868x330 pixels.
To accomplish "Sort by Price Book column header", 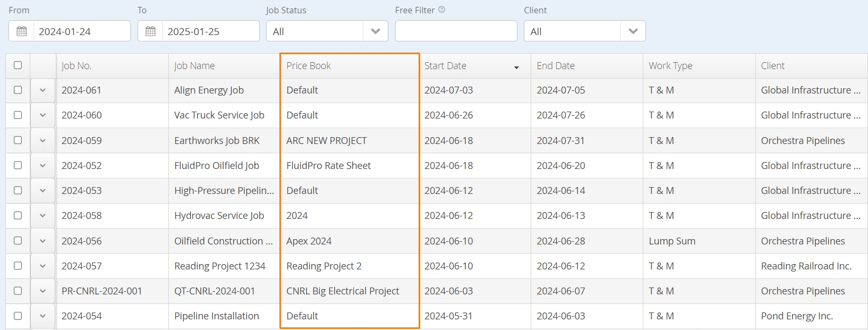I will [350, 66].
